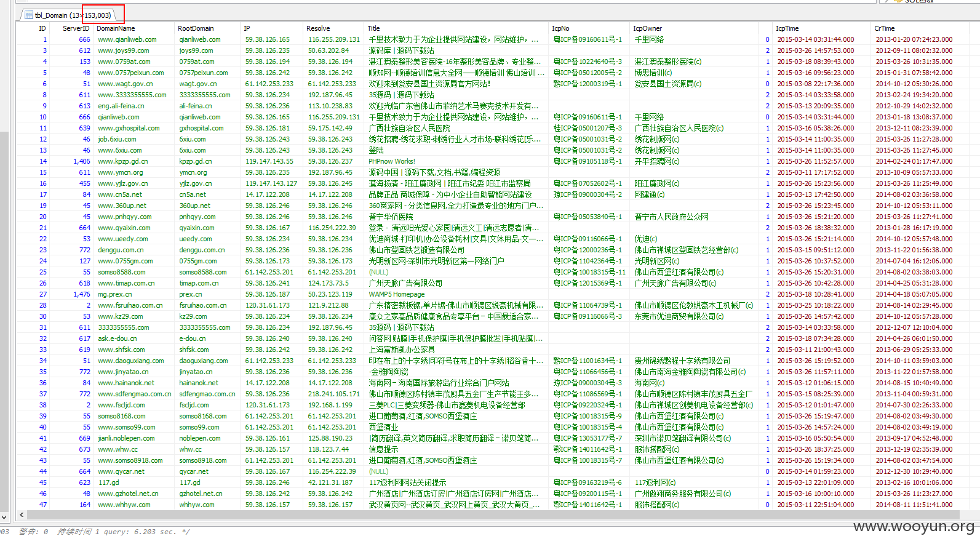
Task: Select the www.sdfengmao.com.cn cell
Action: point(135,394)
